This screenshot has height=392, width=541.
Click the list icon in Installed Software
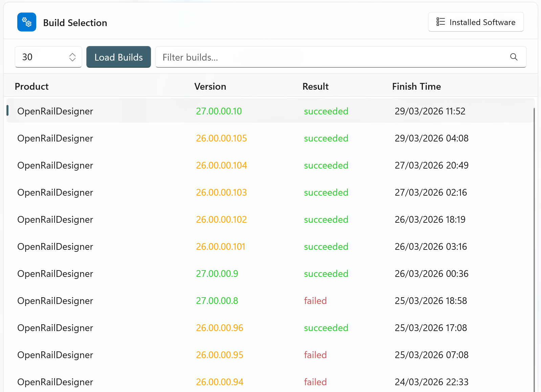click(x=440, y=22)
